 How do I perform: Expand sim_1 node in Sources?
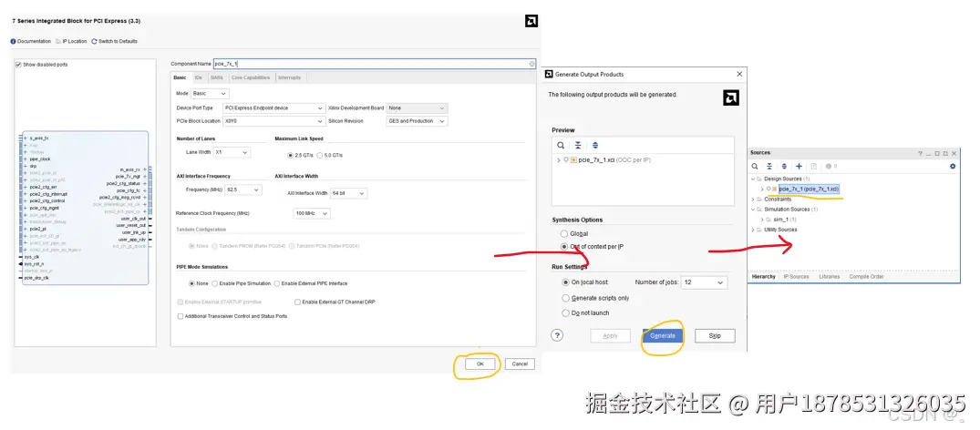tap(762, 220)
